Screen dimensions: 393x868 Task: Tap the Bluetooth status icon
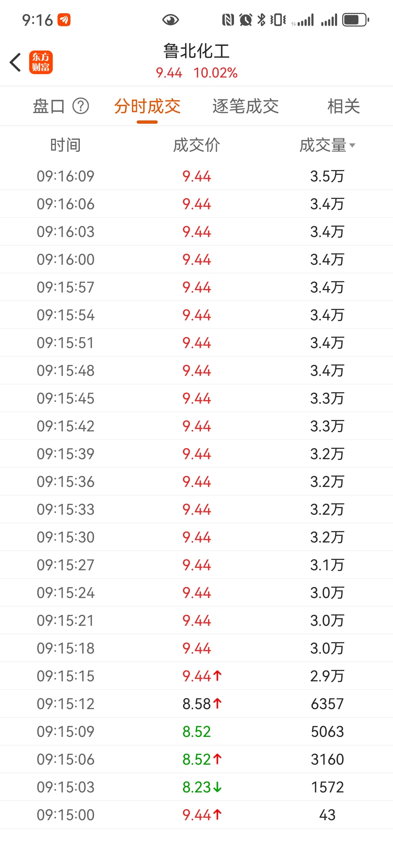[261, 20]
